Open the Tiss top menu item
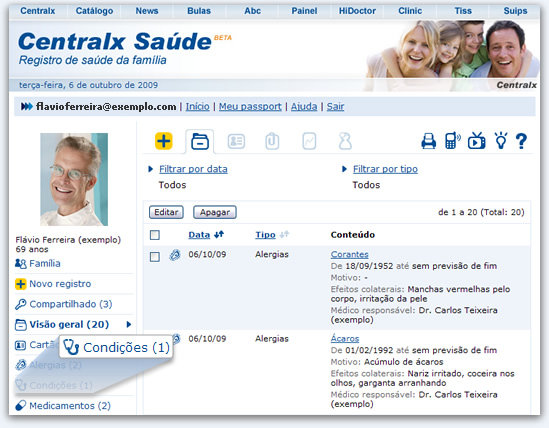Screen dimensions: 549x428 pyautogui.click(x=463, y=11)
